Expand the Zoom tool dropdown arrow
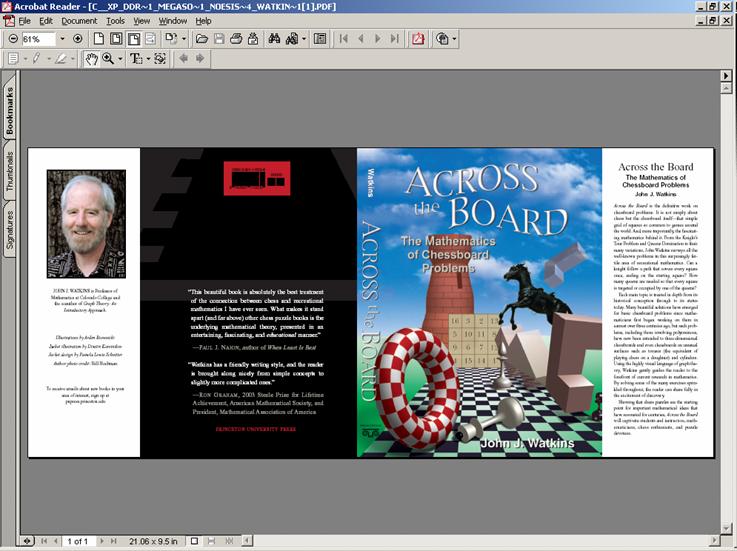Viewport: 737px width, 551px height. click(120, 59)
